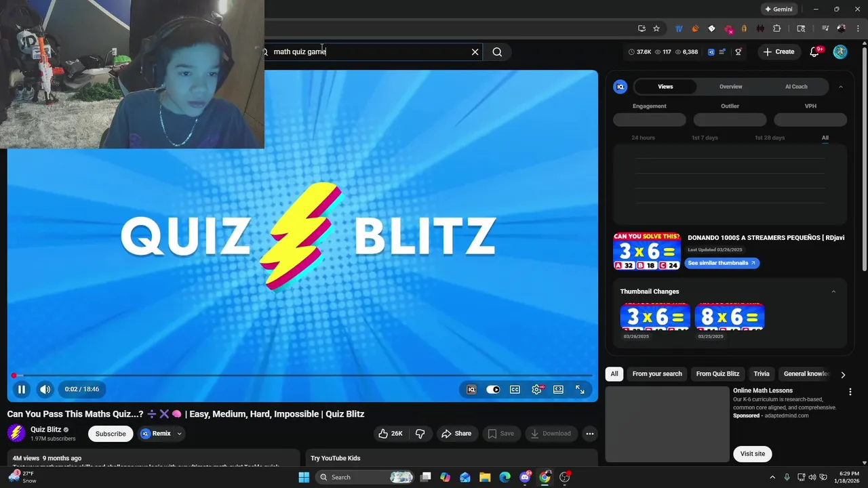The width and height of the screenshot is (868, 488).
Task: Open the Quiz Blitz channel name link
Action: click(x=45, y=429)
